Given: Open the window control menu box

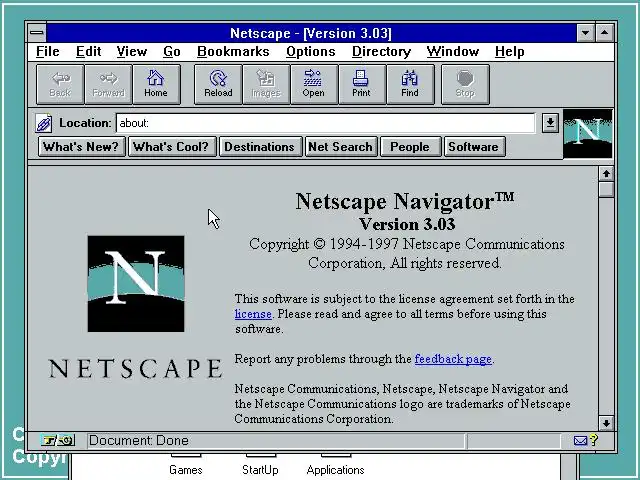Looking at the screenshot, I should pyautogui.click(x=37, y=33).
